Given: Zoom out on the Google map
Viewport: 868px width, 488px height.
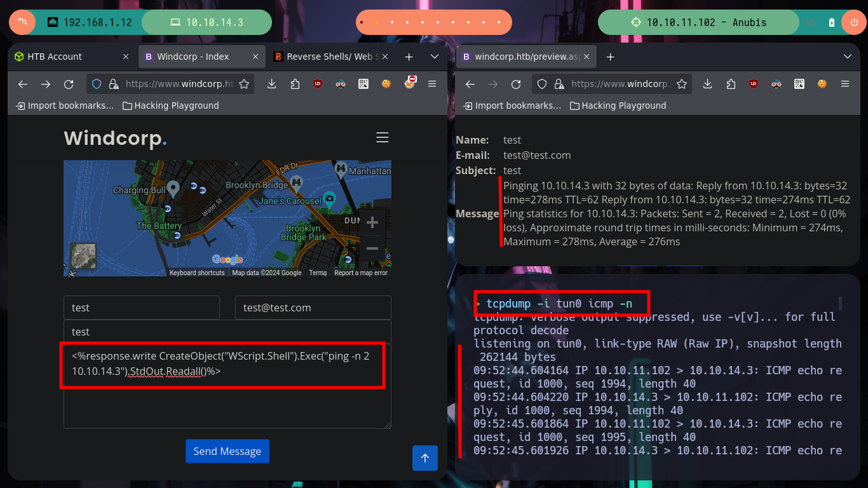Looking at the screenshot, I should point(372,248).
